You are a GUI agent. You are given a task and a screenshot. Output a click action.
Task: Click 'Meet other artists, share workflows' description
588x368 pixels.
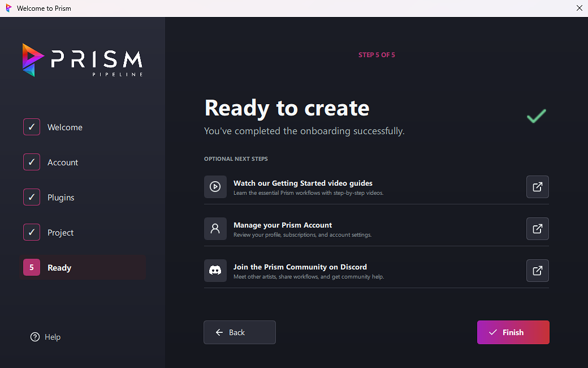pos(309,277)
